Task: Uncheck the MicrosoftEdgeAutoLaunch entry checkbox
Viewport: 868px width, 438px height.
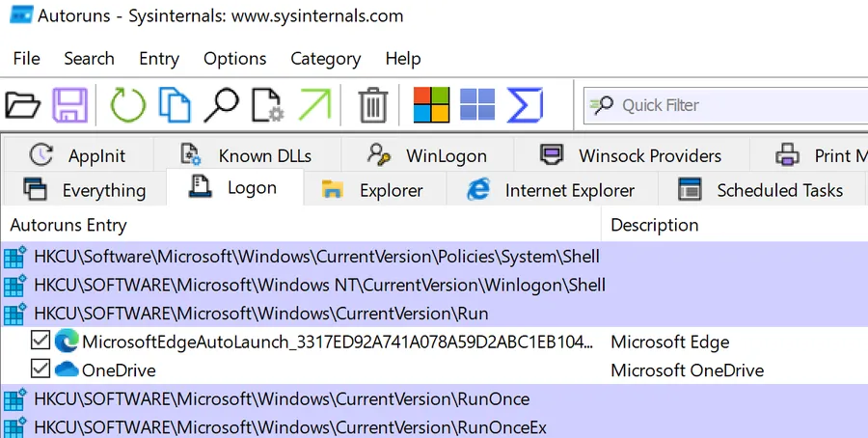Action: pos(41,341)
